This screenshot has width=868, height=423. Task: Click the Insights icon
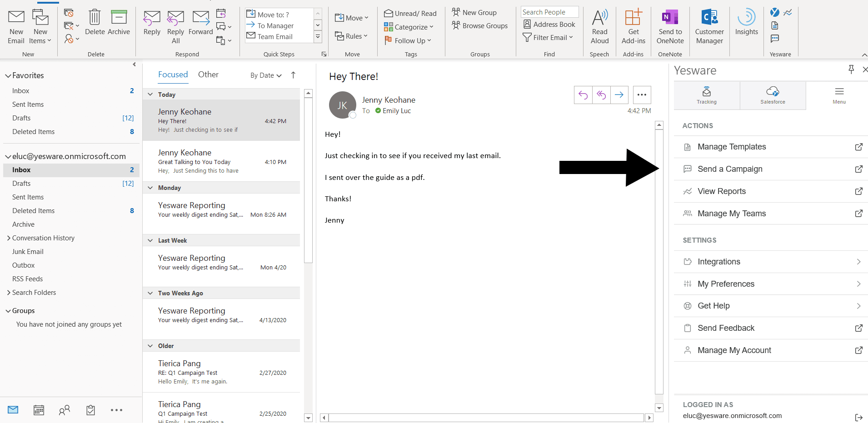[x=746, y=23]
